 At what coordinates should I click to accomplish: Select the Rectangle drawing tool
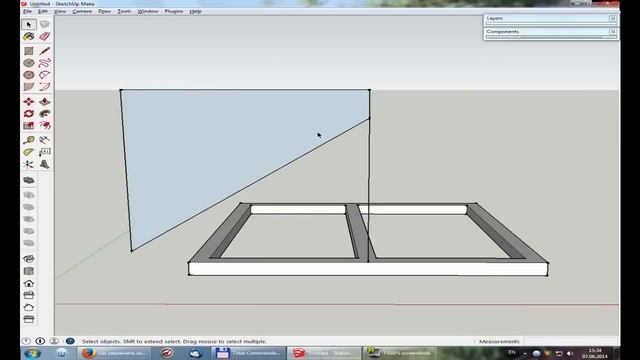point(29,51)
